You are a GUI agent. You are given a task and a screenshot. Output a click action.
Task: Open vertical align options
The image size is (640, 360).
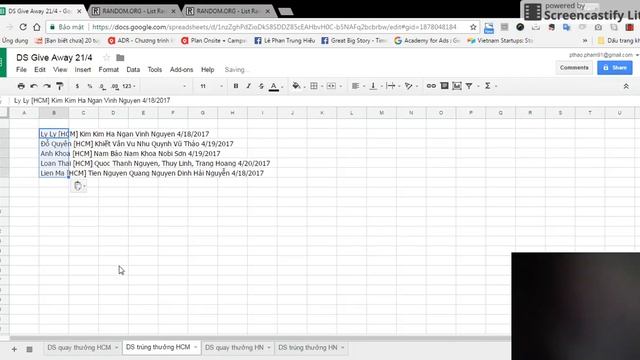[x=373, y=86]
